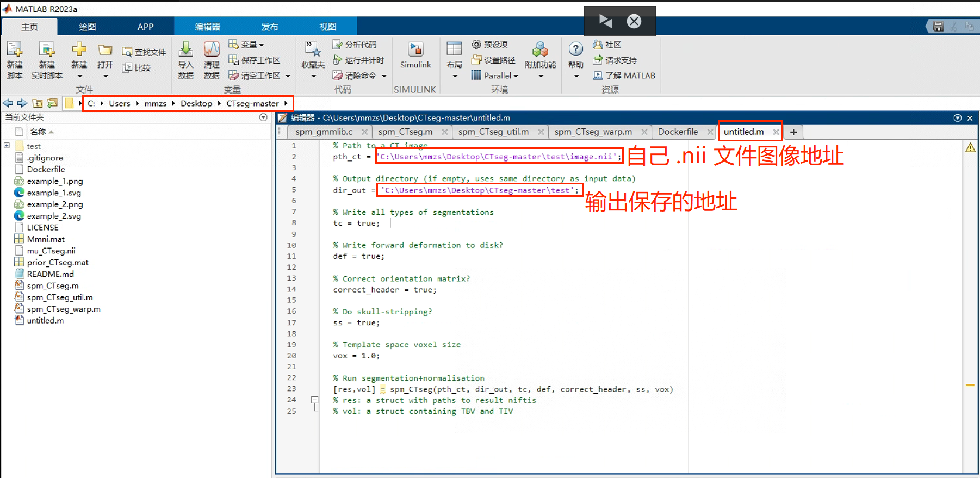The height and width of the screenshot is (478, 980).
Task: Switch to the 视图 ribbon tab
Action: tap(328, 27)
